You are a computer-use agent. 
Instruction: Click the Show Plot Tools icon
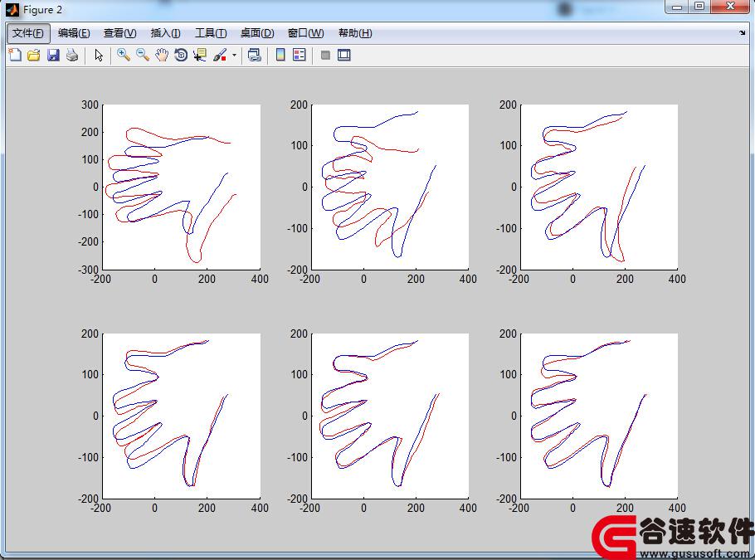(x=343, y=55)
